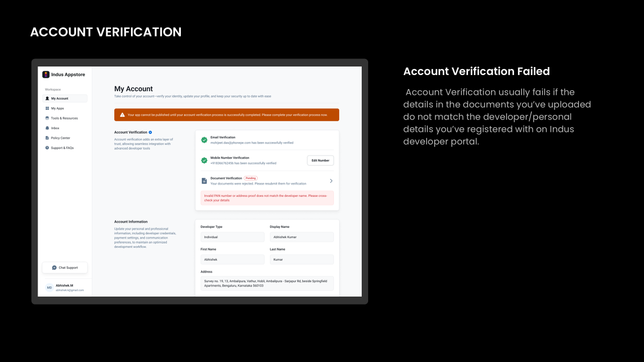Viewport: 644px width, 362px height.
Task: Click the +918366762456 verified text
Action: coord(243,163)
